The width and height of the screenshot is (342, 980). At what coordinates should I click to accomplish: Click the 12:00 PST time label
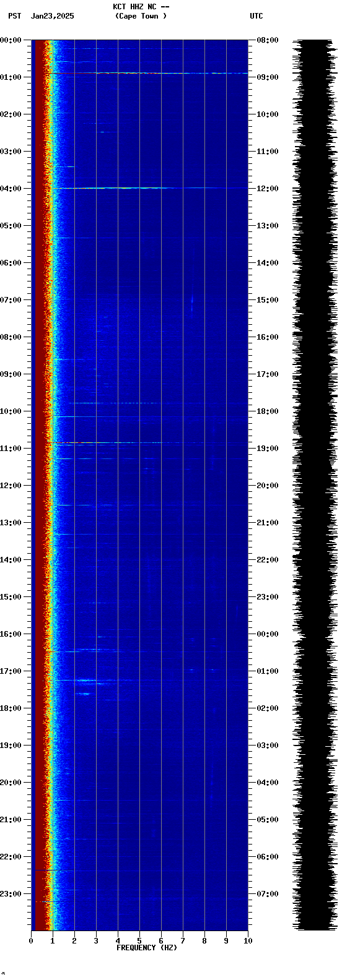tap(11, 486)
